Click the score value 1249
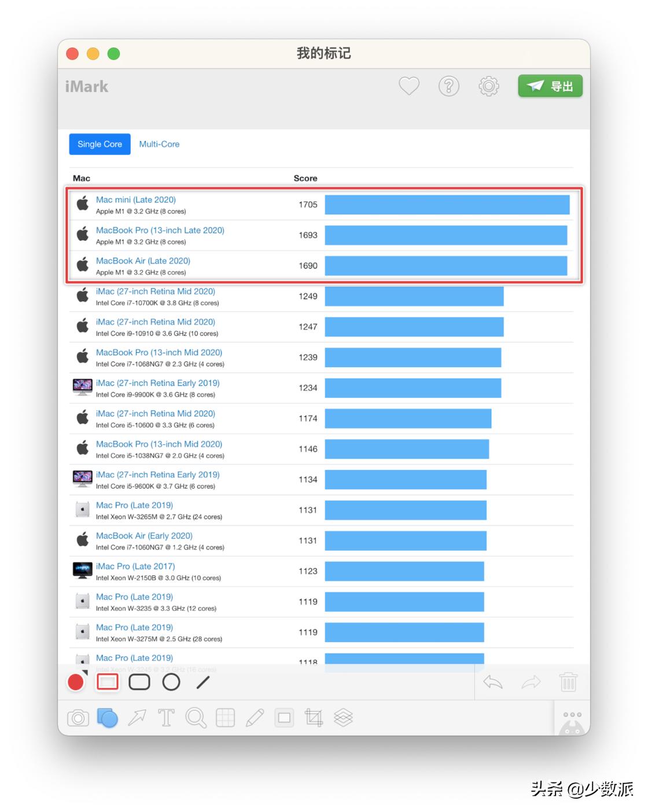 308,296
